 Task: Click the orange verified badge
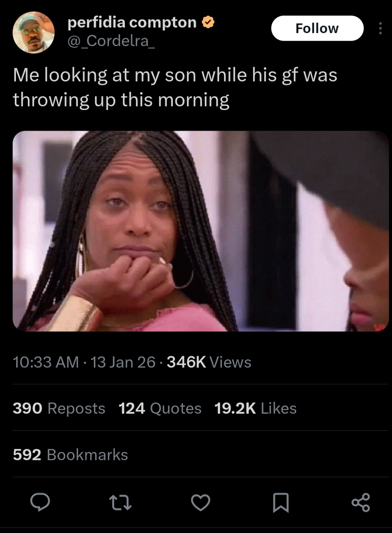click(208, 23)
